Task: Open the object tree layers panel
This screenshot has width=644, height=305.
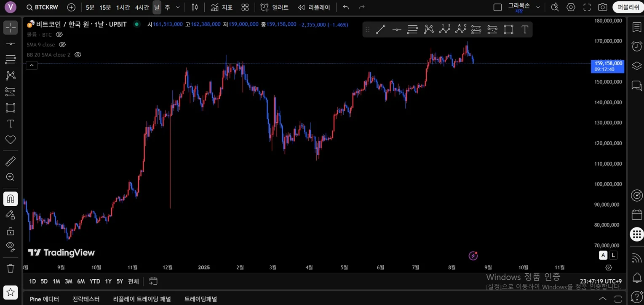Action: (x=637, y=66)
